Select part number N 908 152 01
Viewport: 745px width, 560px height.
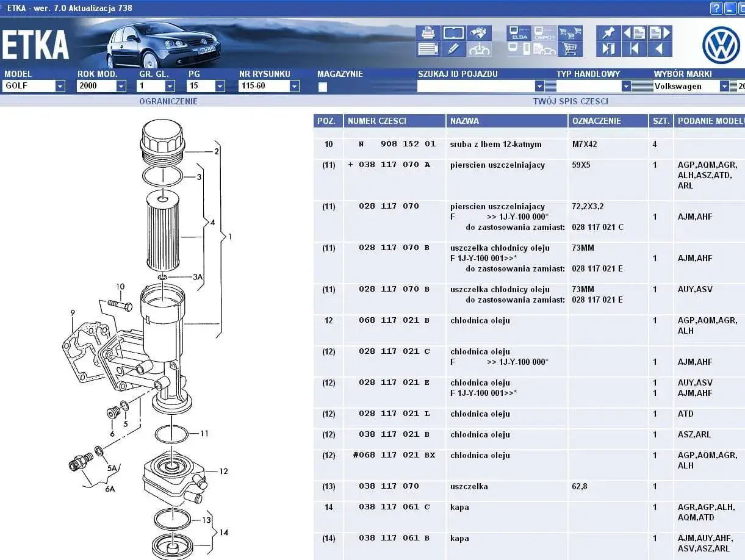pos(397,144)
